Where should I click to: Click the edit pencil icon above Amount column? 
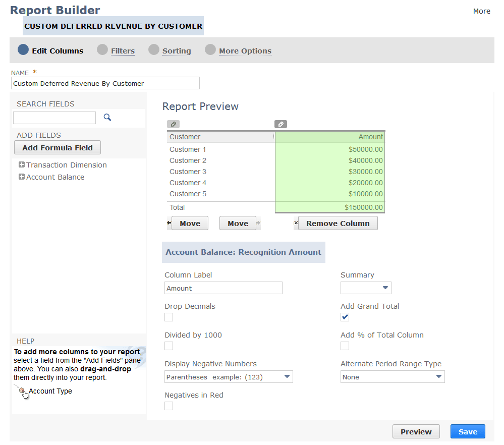coord(281,124)
